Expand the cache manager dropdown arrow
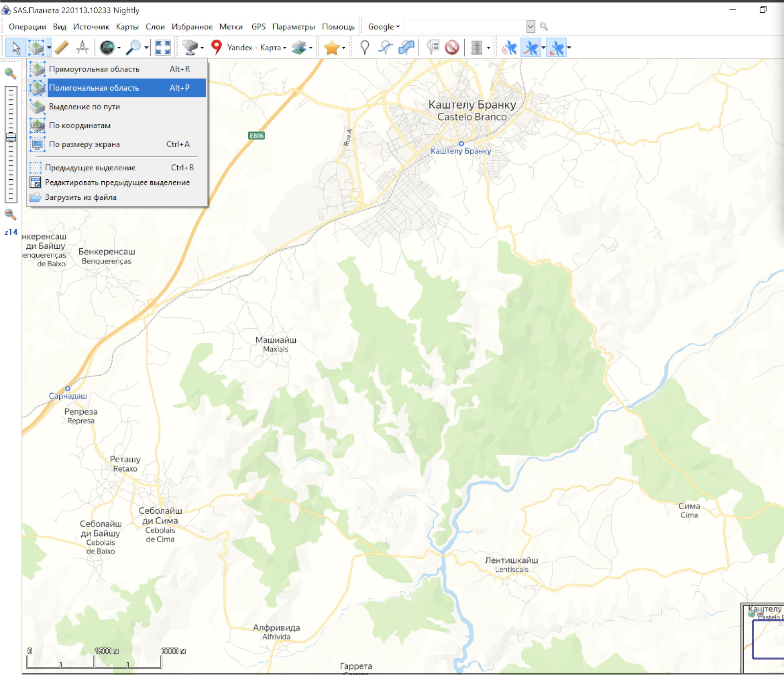The height and width of the screenshot is (675, 784). [488, 48]
